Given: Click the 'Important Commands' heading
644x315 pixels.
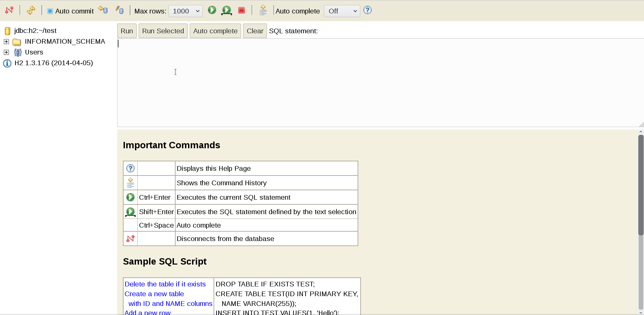Looking at the screenshot, I should [172, 145].
